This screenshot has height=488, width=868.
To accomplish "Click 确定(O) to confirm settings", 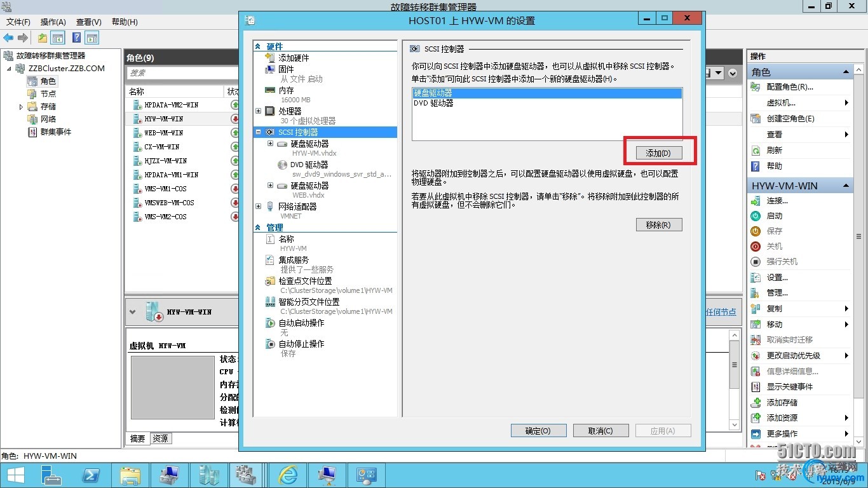I will point(538,431).
